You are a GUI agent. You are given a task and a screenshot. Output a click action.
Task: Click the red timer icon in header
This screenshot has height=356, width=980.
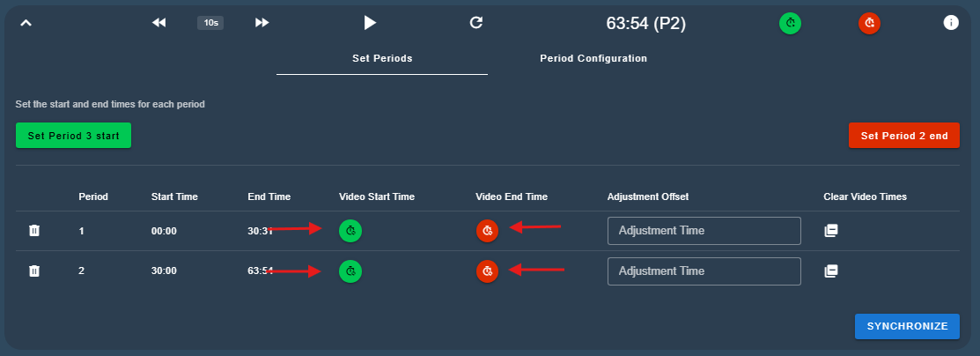tap(869, 23)
